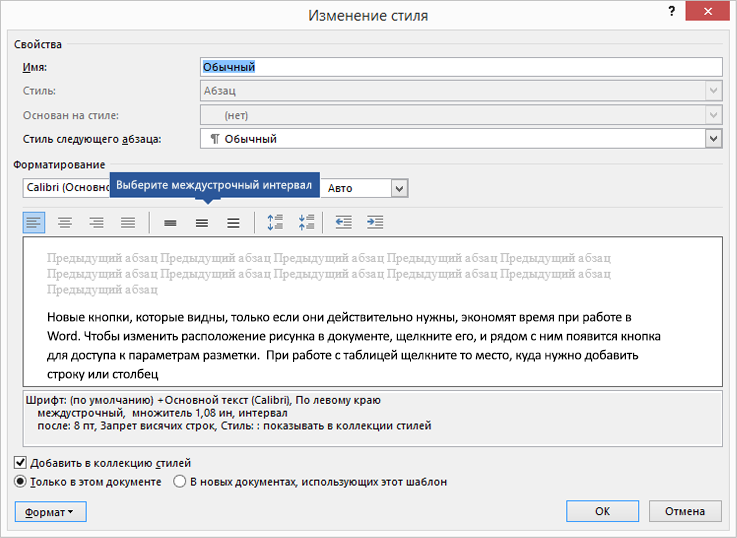Screen dimensions: 737x538
Task: Justify the paragraph text
Action: click(128, 222)
